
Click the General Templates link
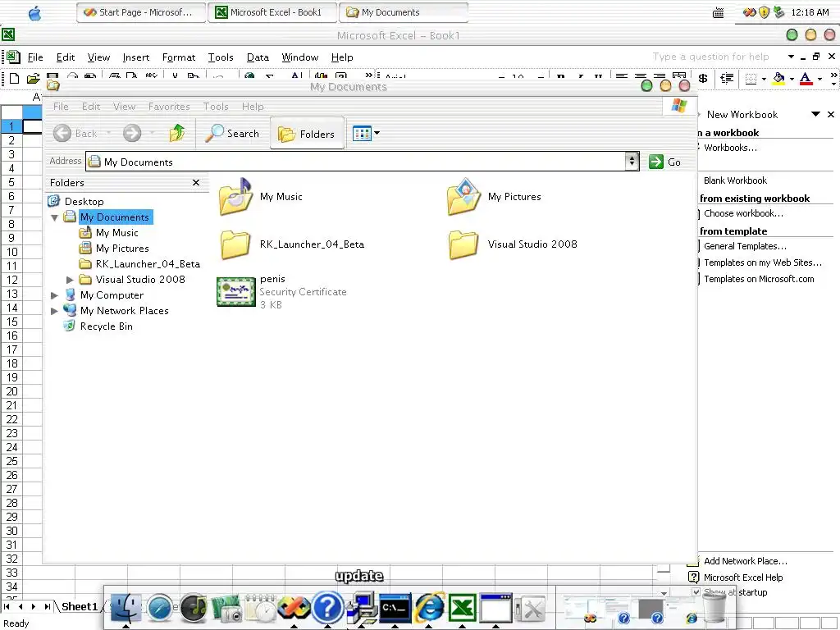tap(745, 246)
